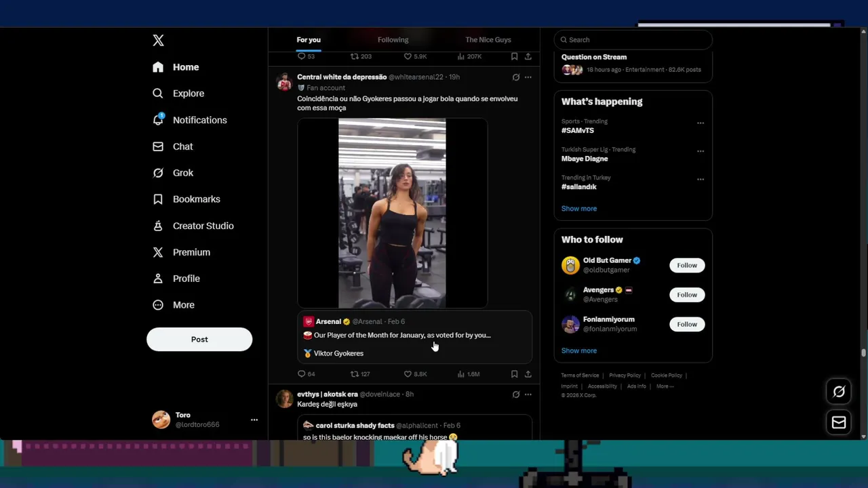Open more options on evthys post
Screen dimensions: 868x488
(x=528, y=394)
